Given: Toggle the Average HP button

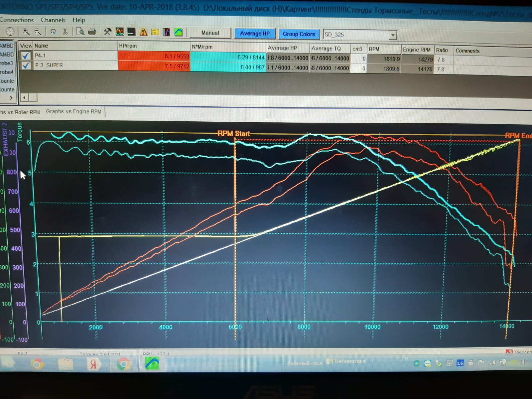Looking at the screenshot, I should click(x=255, y=34).
